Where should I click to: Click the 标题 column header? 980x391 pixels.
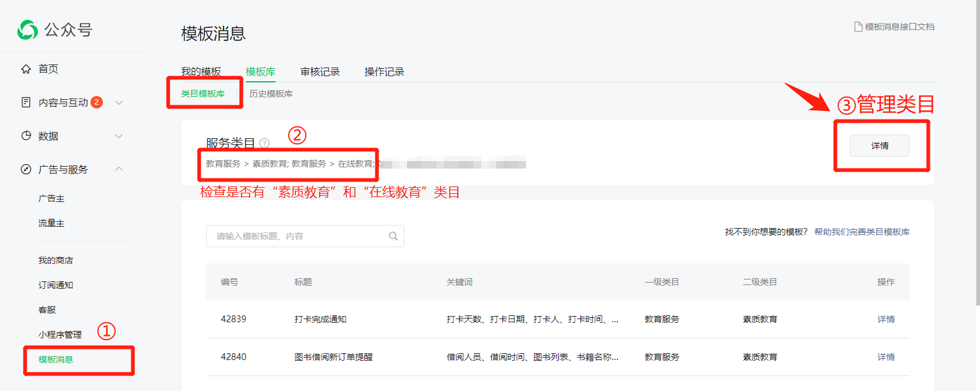tap(303, 282)
